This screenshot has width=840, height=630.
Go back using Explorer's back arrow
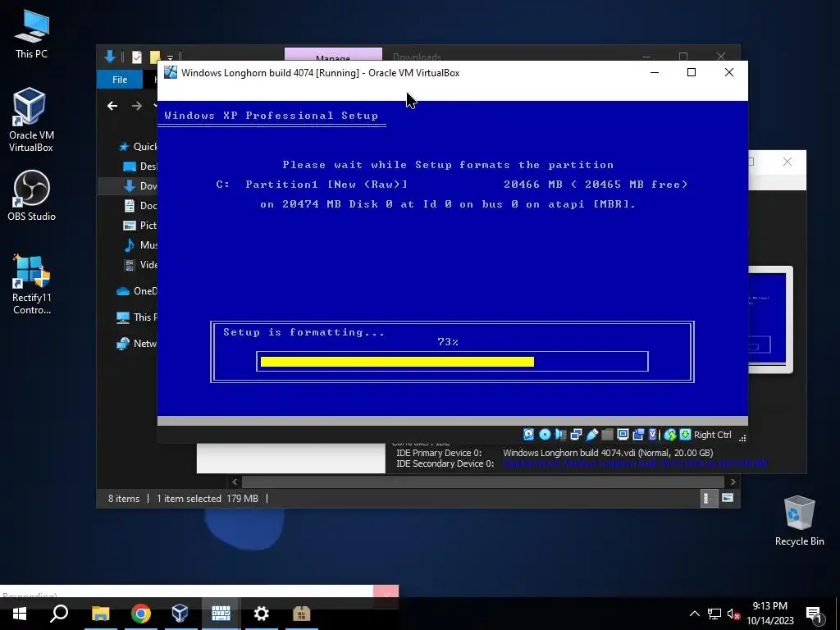pos(112,106)
